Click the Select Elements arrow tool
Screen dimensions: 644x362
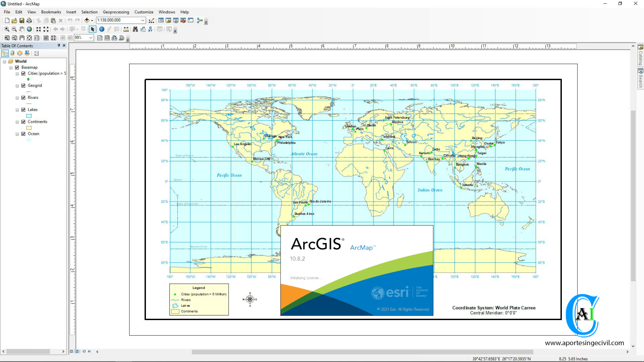[x=92, y=29]
